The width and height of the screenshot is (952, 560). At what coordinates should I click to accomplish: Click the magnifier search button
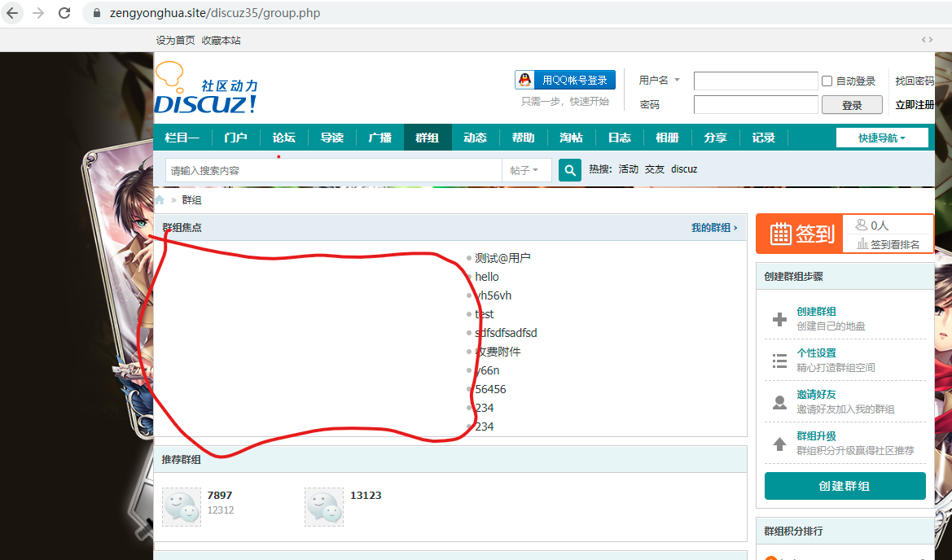(570, 170)
